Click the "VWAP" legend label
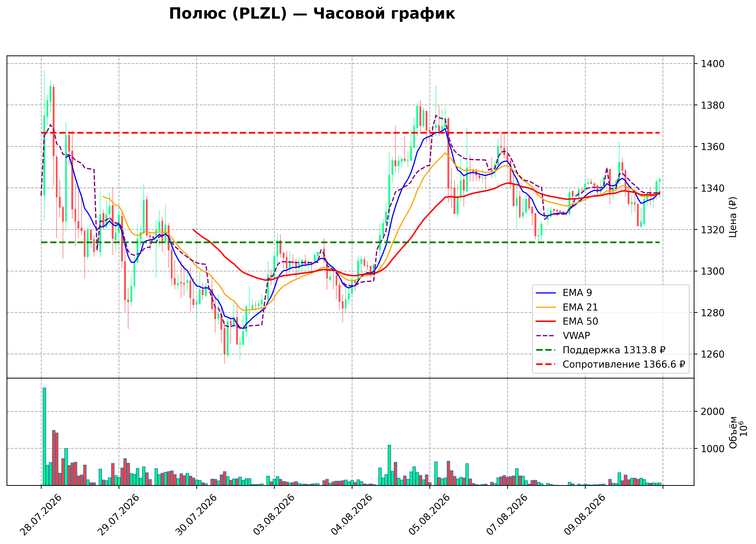 [x=576, y=336]
